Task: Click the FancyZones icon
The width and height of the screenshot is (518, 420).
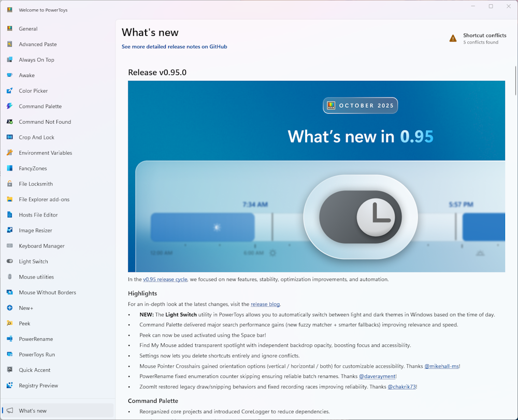Action: pyautogui.click(x=9, y=168)
